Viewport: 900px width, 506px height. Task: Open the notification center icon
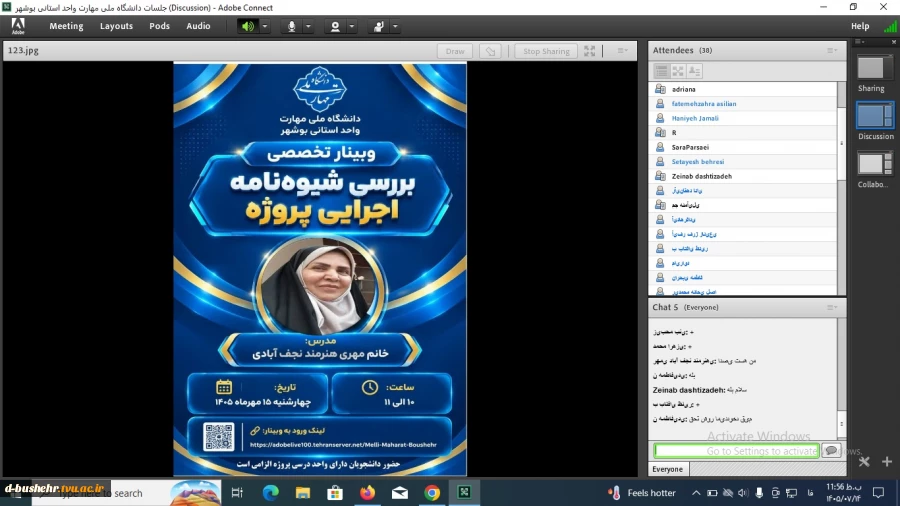pyautogui.click(x=878, y=492)
